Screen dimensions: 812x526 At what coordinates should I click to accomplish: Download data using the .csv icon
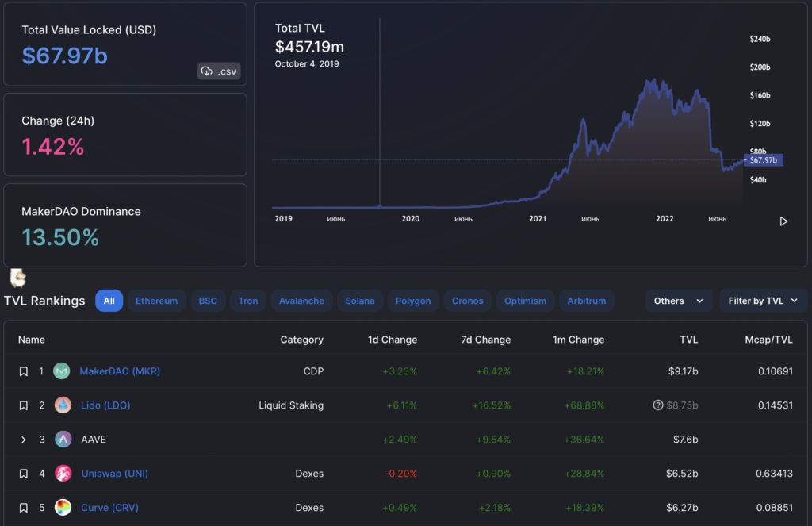click(218, 71)
